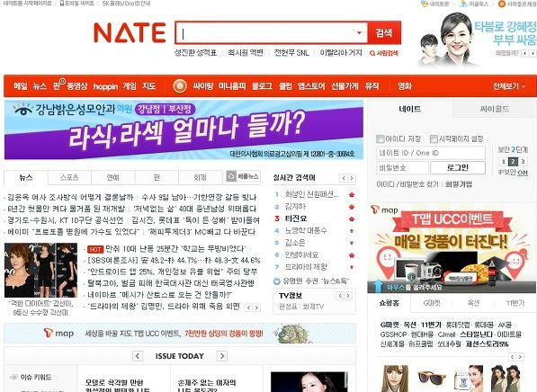
Task: Select security level 3
Action: (x=523, y=162)
